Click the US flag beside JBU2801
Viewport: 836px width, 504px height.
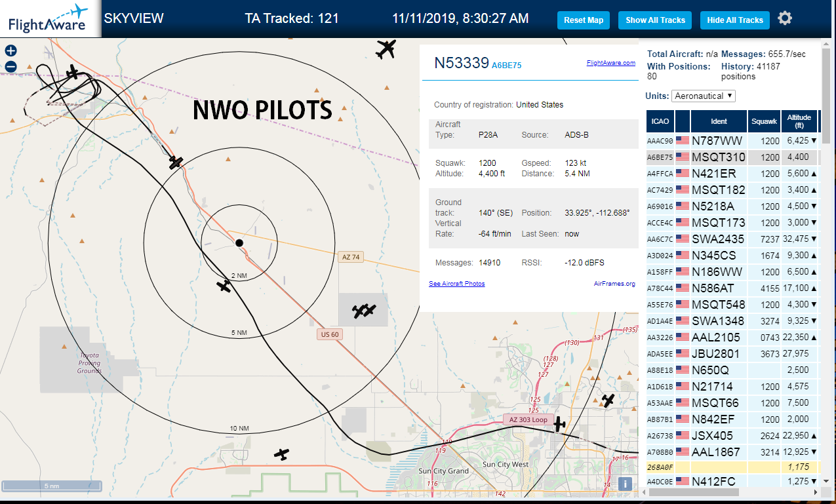[683, 353]
